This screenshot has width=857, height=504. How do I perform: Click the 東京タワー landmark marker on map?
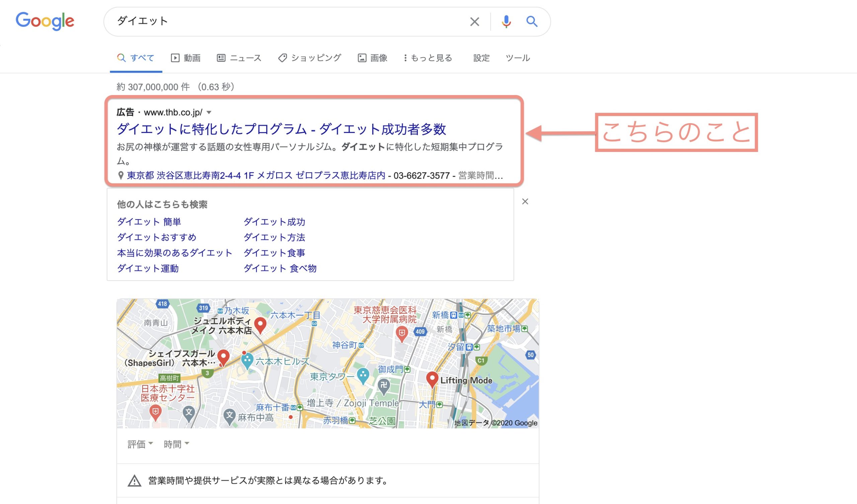pyautogui.click(x=363, y=375)
